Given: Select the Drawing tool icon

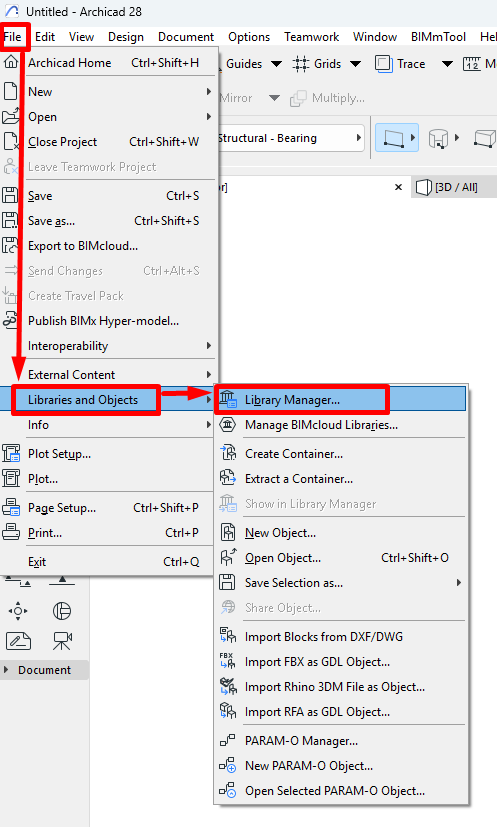Looking at the screenshot, I should (18, 641).
